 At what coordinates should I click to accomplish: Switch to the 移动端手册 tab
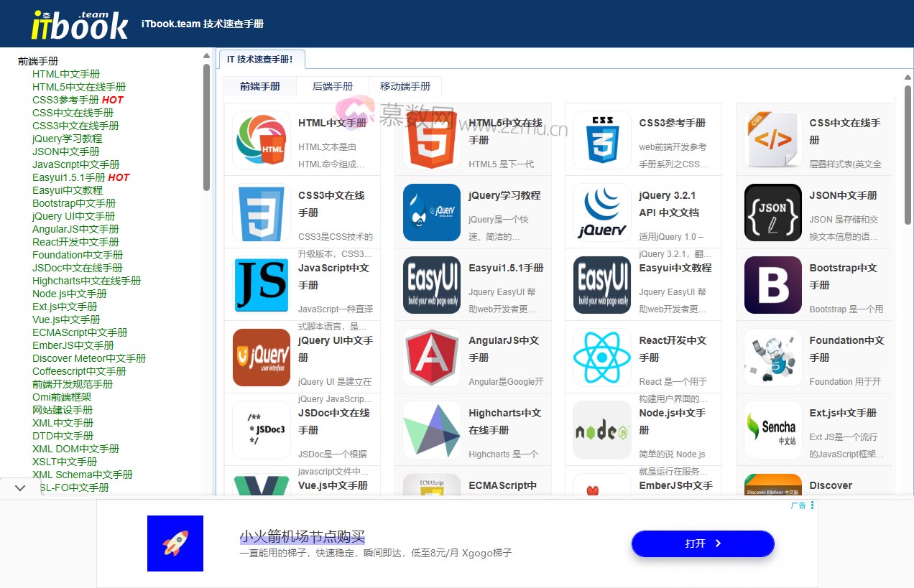tap(405, 85)
